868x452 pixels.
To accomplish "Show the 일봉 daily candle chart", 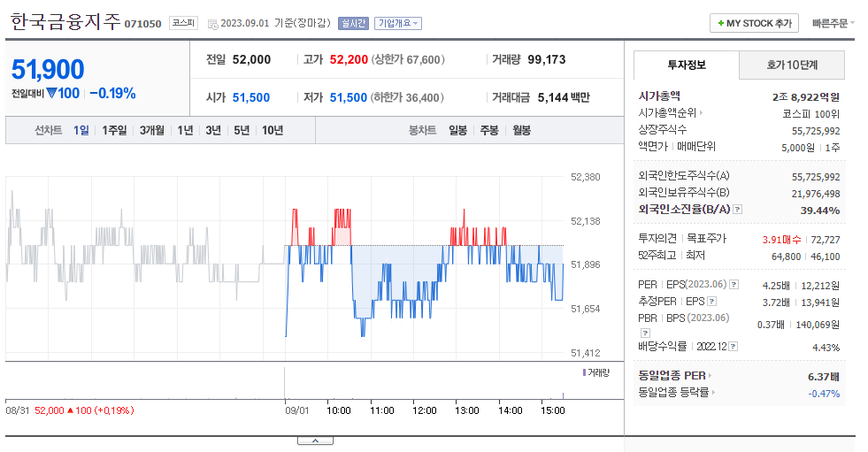I will tap(457, 130).
